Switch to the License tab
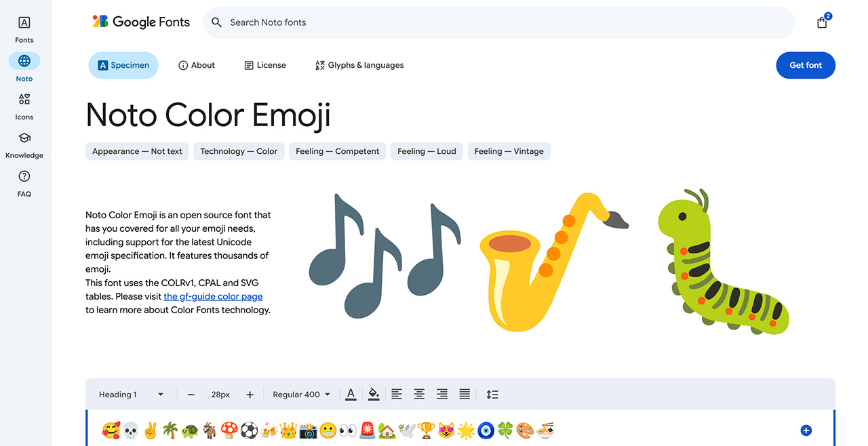Viewport: 868px width, 446px height. click(265, 65)
